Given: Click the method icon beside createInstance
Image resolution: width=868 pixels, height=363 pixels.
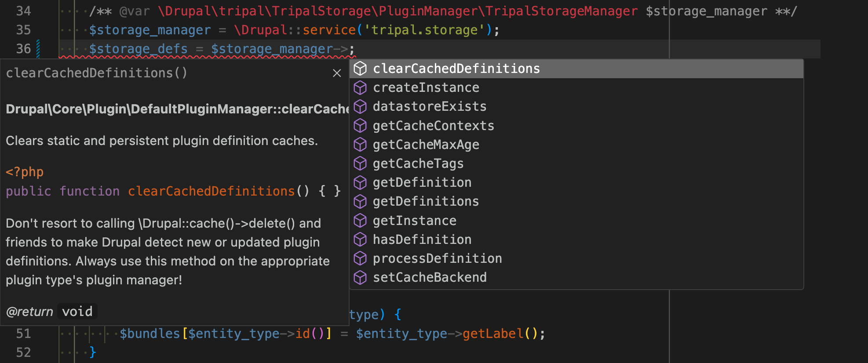Looking at the screenshot, I should click(x=360, y=88).
